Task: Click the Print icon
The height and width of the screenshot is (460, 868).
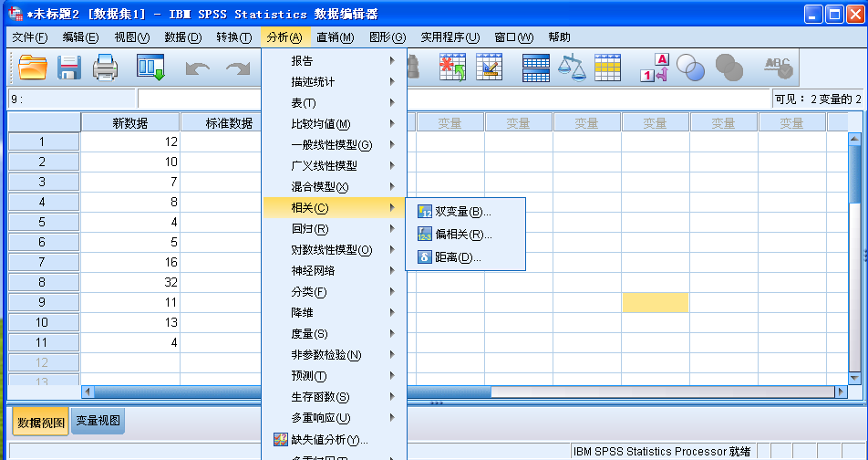Action: (x=105, y=67)
